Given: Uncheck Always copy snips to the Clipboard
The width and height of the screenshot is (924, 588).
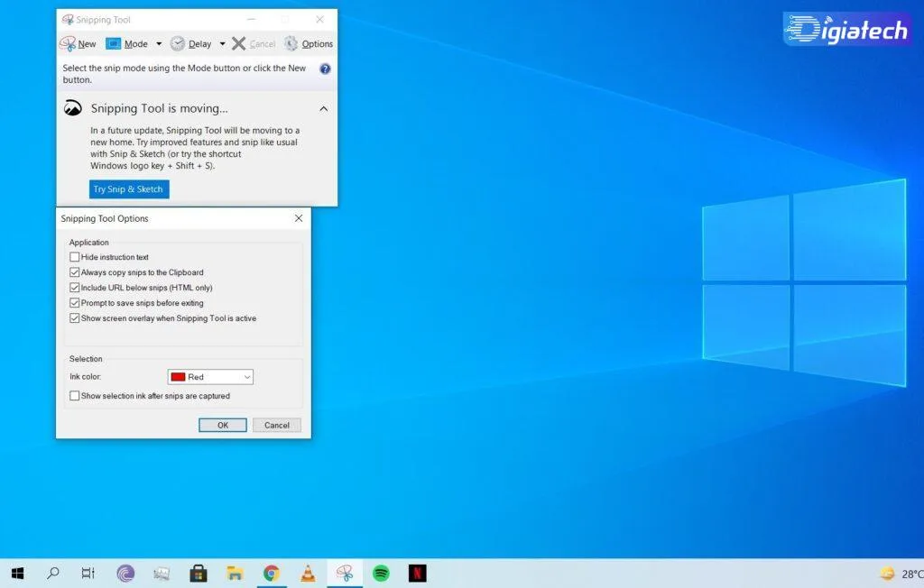Looking at the screenshot, I should click(74, 272).
